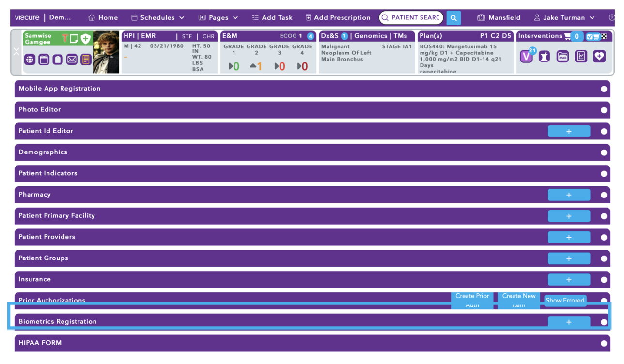Screen dimensions: 624x364
Task: Click the Patient Search input field
Action: pos(411,18)
